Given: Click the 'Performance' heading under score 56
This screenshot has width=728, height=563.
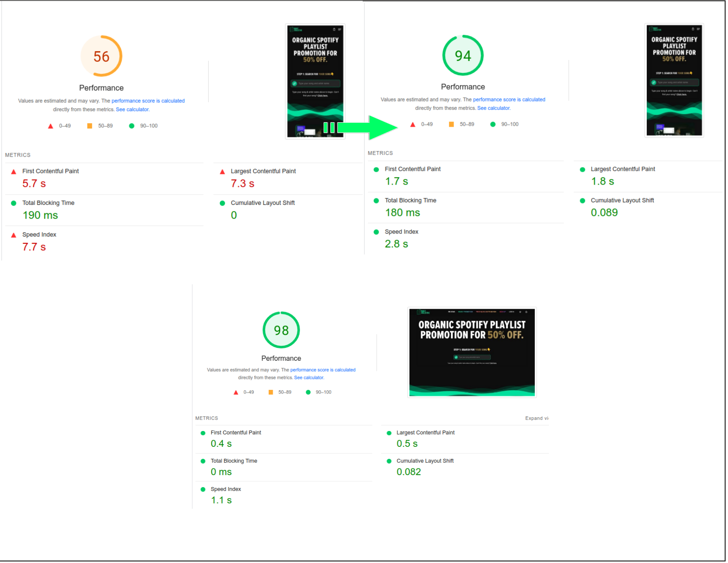Looking at the screenshot, I should tap(101, 88).
